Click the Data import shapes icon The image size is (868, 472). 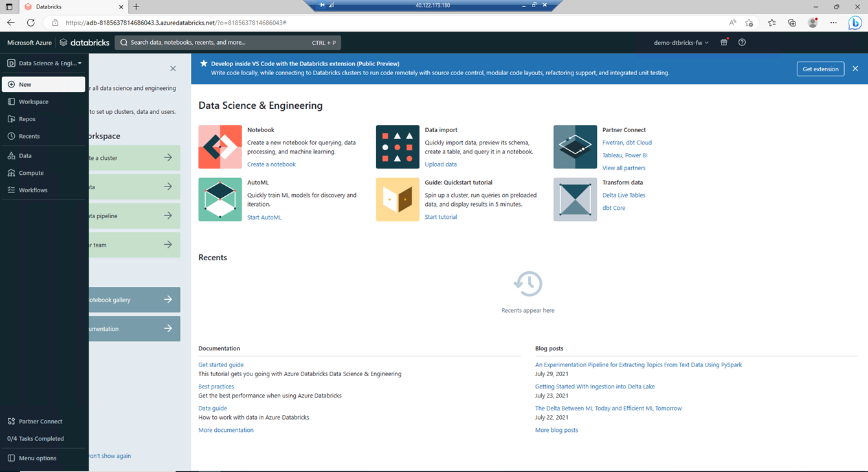coord(397,147)
